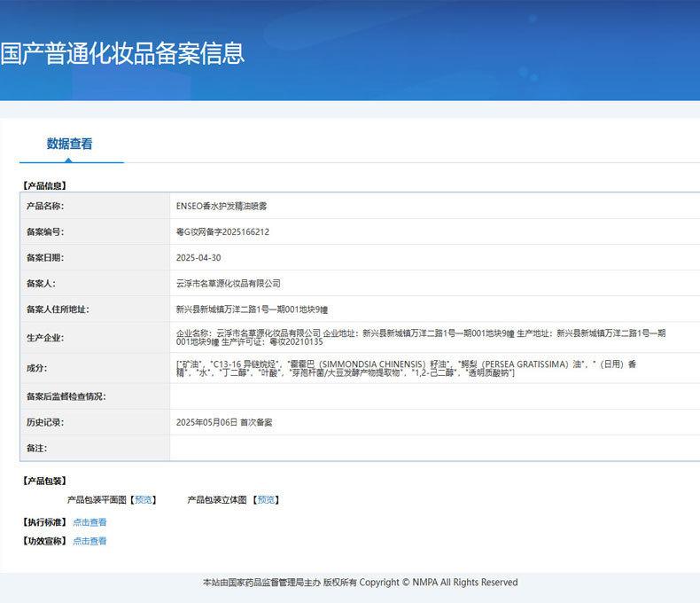Click the empty 备案后监督检查情况 value cell

pyautogui.click(x=434, y=396)
